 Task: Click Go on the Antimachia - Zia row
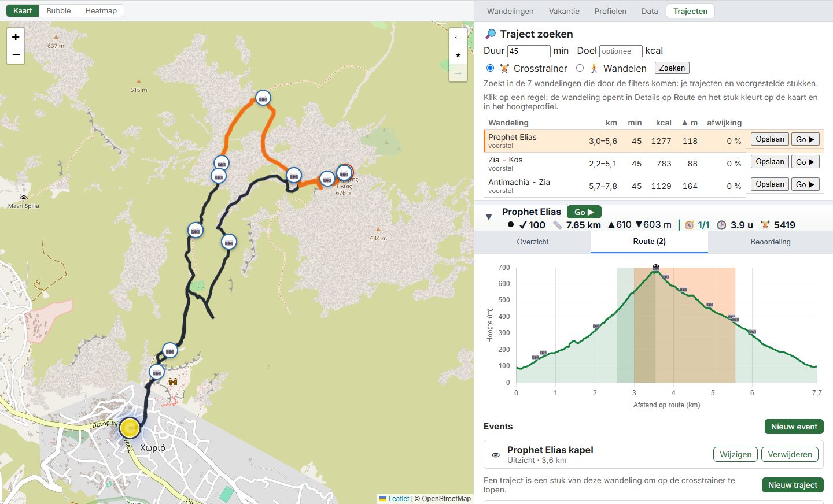coord(805,184)
